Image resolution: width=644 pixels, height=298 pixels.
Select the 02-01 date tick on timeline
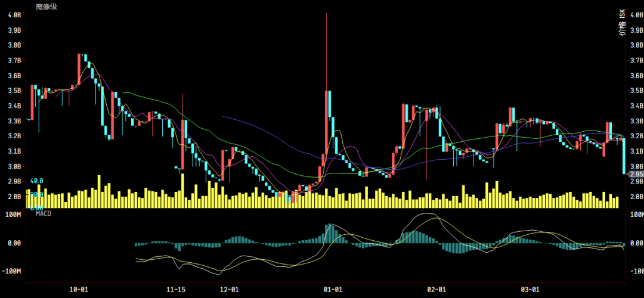click(x=437, y=289)
